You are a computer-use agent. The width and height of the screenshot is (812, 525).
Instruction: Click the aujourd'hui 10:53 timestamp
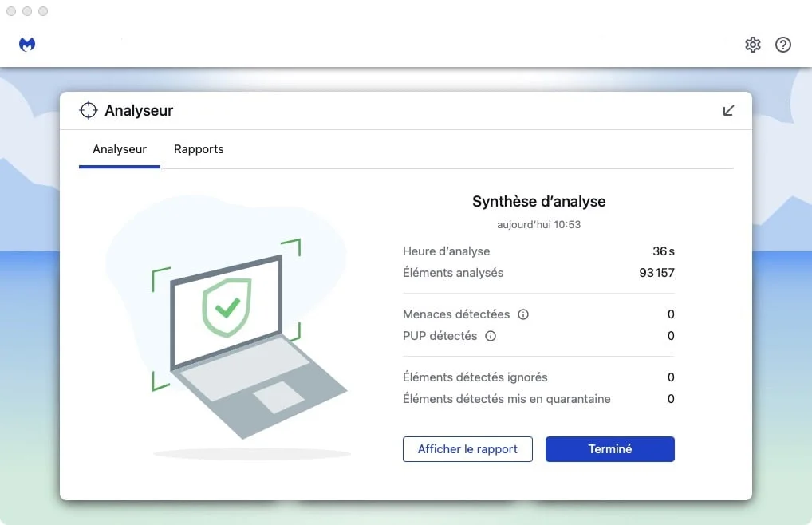[538, 224]
